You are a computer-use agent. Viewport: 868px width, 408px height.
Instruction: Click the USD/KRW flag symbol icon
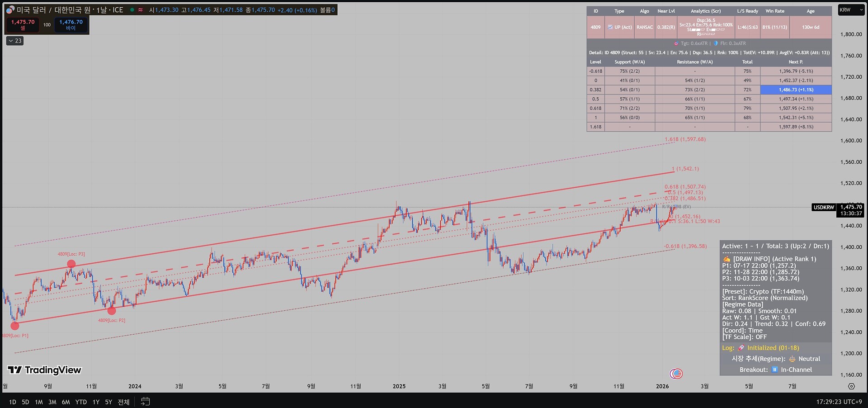(10, 10)
